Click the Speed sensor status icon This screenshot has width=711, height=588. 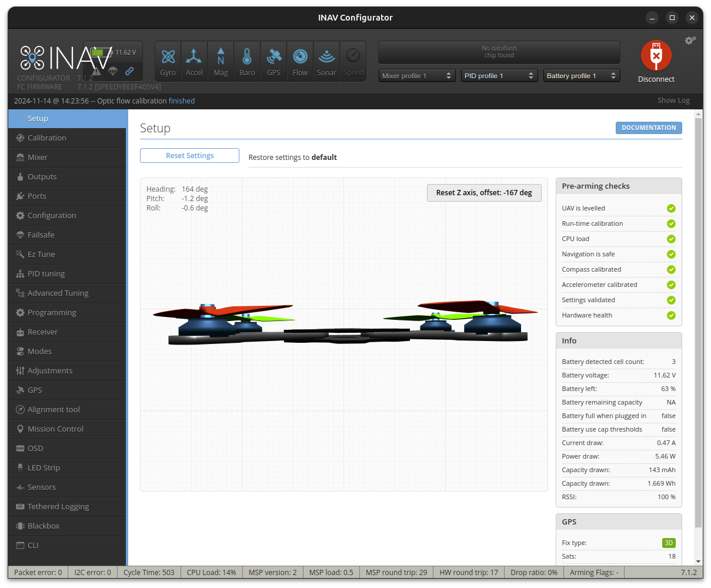tap(353, 61)
